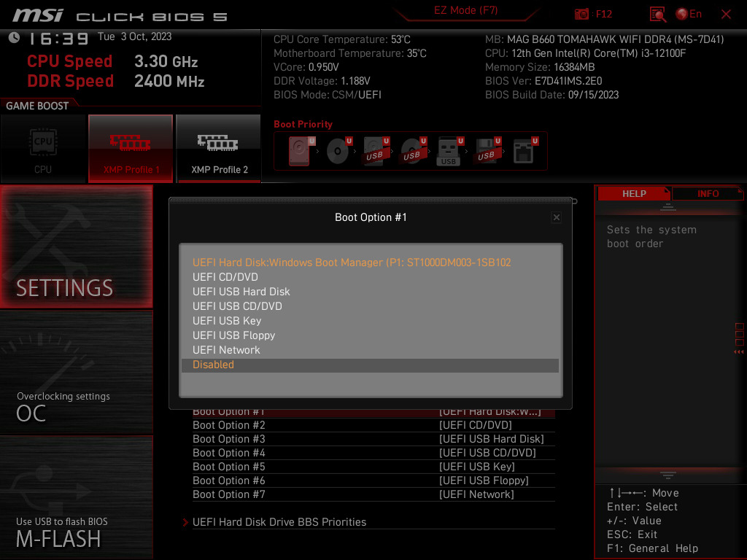Select the USB CD/DVD boot priority icon

point(413,151)
